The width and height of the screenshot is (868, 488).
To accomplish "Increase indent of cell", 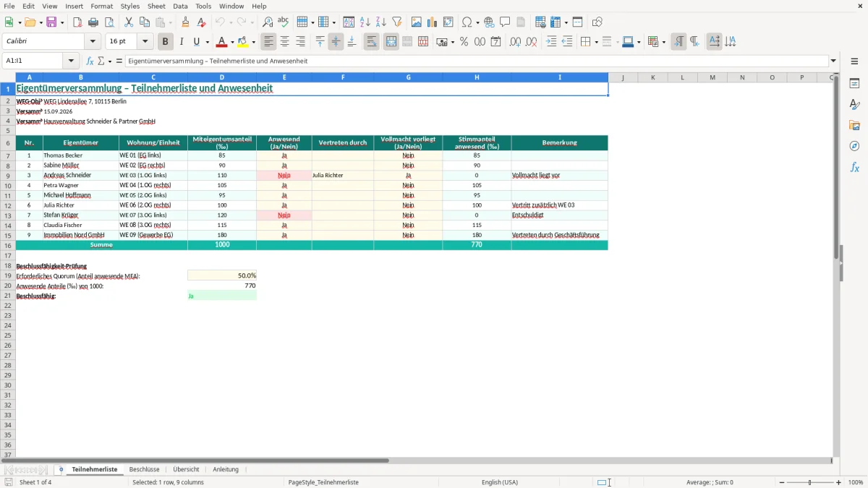I will point(551,42).
